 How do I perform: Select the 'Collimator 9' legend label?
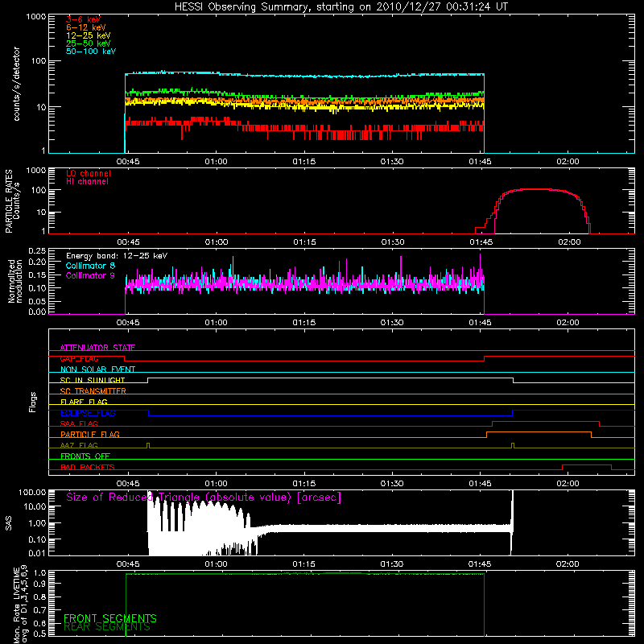pyautogui.click(x=90, y=275)
